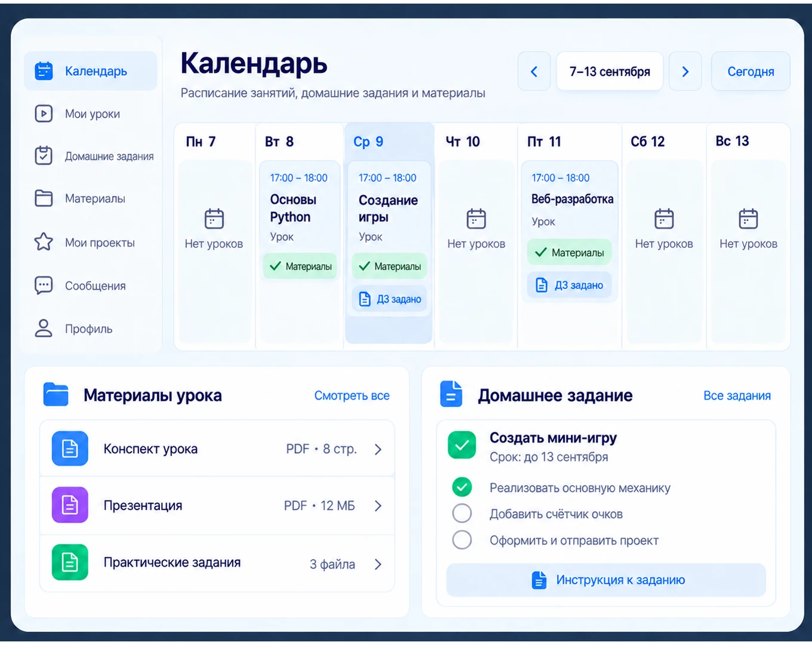The width and height of the screenshot is (812, 645).
Task: Click the checklist icon beside Домашние задания
Action: pos(44,156)
